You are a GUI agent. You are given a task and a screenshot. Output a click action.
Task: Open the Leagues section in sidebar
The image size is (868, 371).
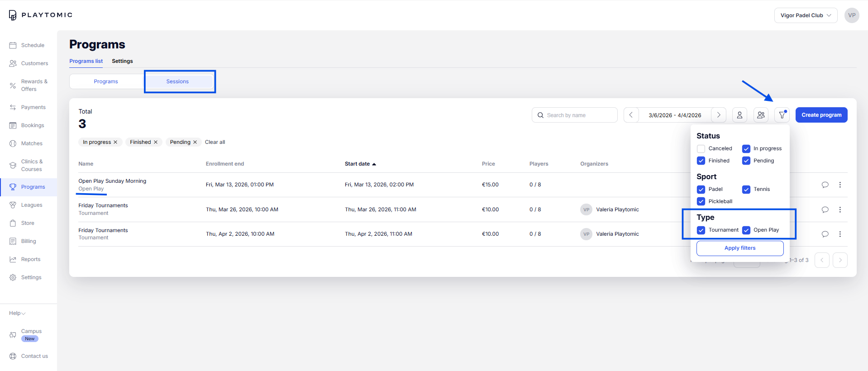tap(31, 205)
